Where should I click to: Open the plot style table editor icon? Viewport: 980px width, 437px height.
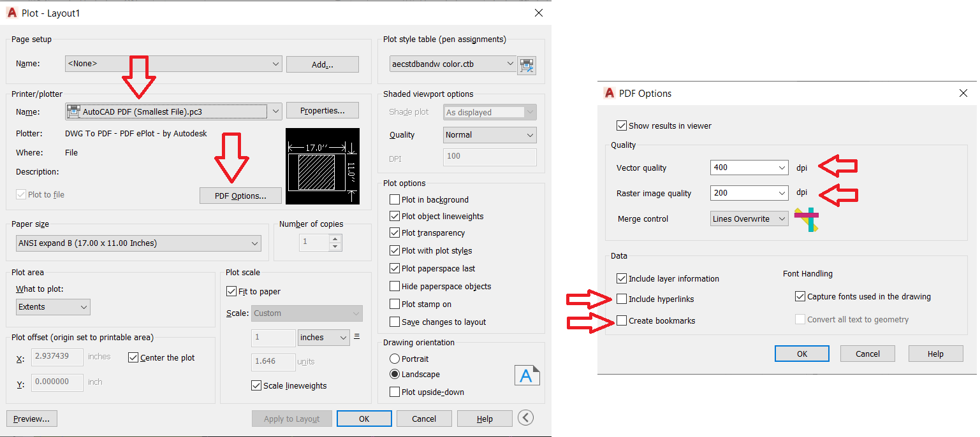(527, 65)
